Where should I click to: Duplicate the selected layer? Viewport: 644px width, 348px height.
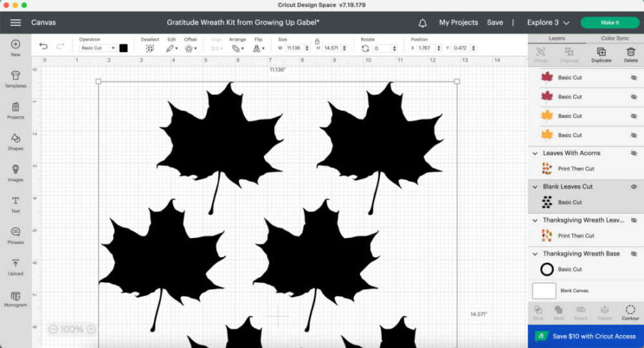(601, 54)
